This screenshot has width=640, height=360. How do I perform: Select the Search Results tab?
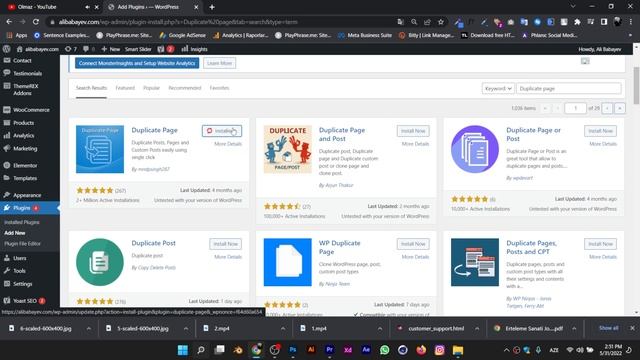click(91, 88)
